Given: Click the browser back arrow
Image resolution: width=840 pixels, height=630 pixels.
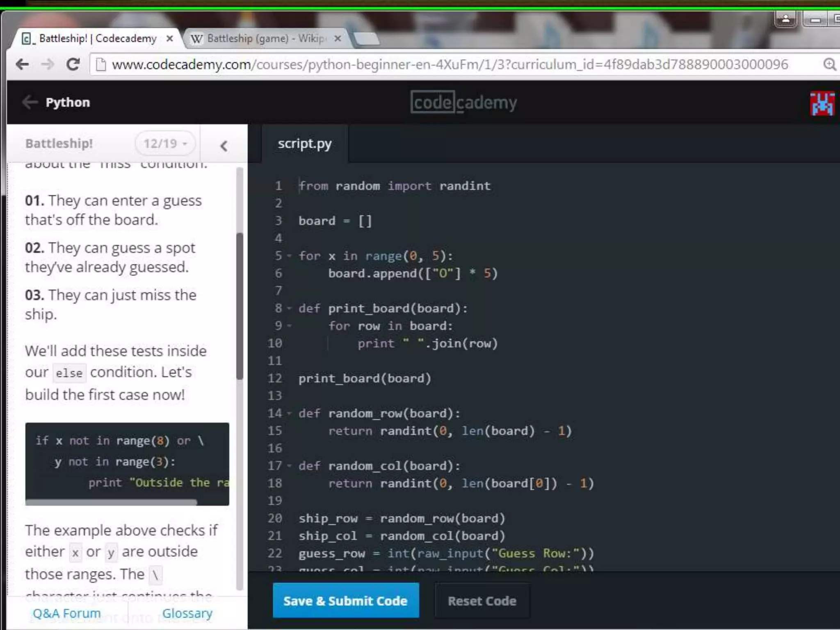Looking at the screenshot, I should (22, 64).
